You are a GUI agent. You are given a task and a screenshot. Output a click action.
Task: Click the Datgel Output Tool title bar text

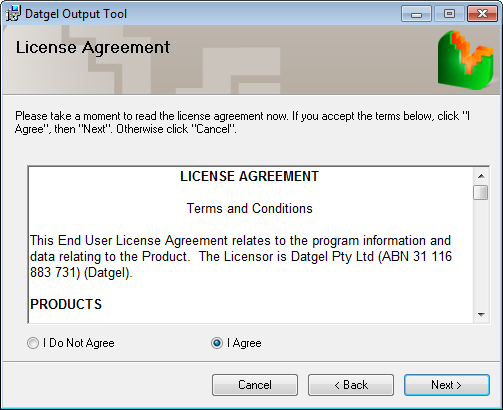coord(76,14)
